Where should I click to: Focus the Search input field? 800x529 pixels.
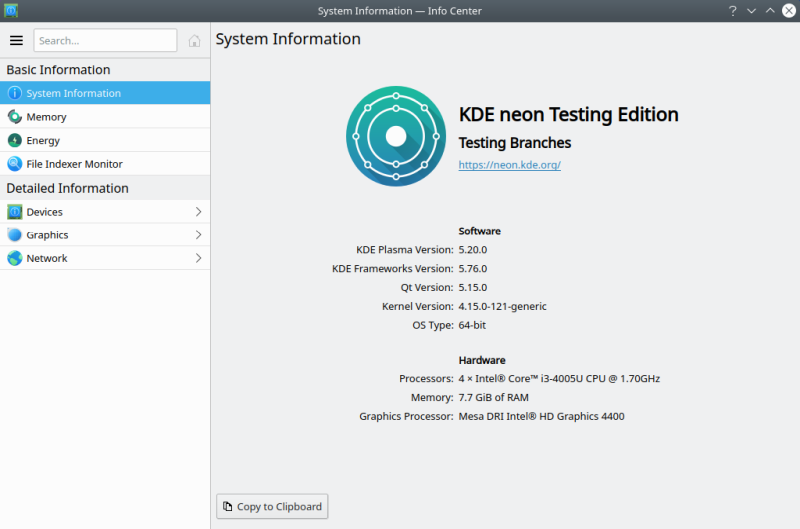tap(105, 41)
